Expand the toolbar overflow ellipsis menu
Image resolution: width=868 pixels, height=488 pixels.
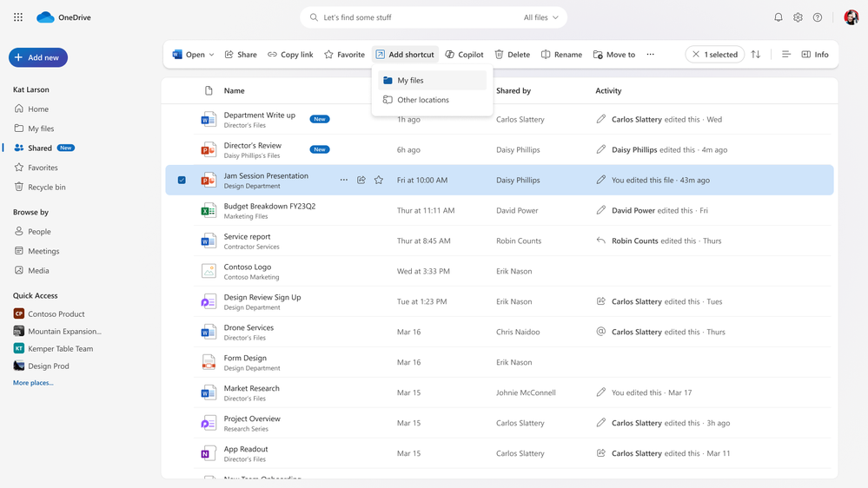[650, 55]
